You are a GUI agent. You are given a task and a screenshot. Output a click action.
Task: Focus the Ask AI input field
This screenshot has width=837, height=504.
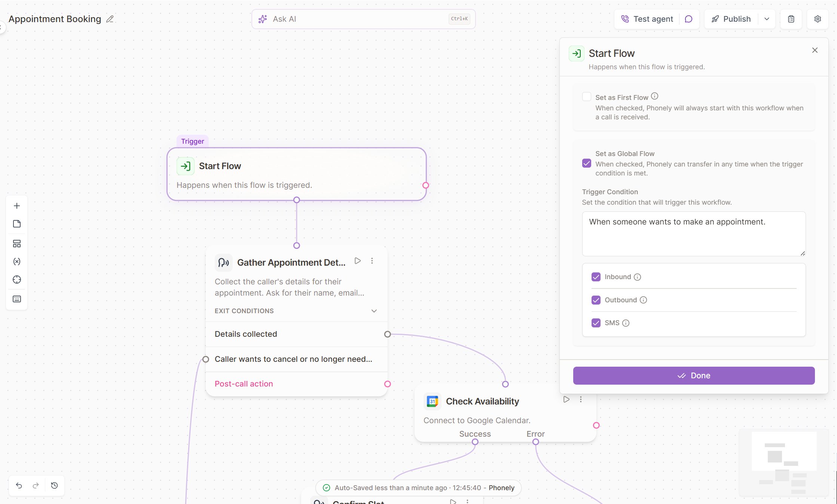coord(363,19)
